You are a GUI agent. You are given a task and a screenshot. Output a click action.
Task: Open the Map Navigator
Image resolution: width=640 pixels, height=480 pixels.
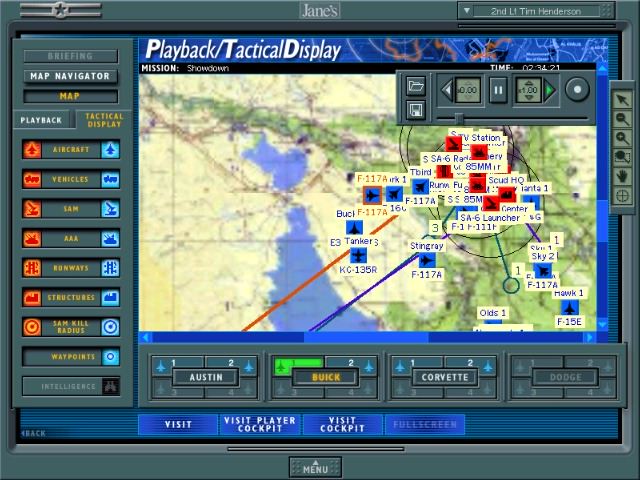tap(69, 76)
